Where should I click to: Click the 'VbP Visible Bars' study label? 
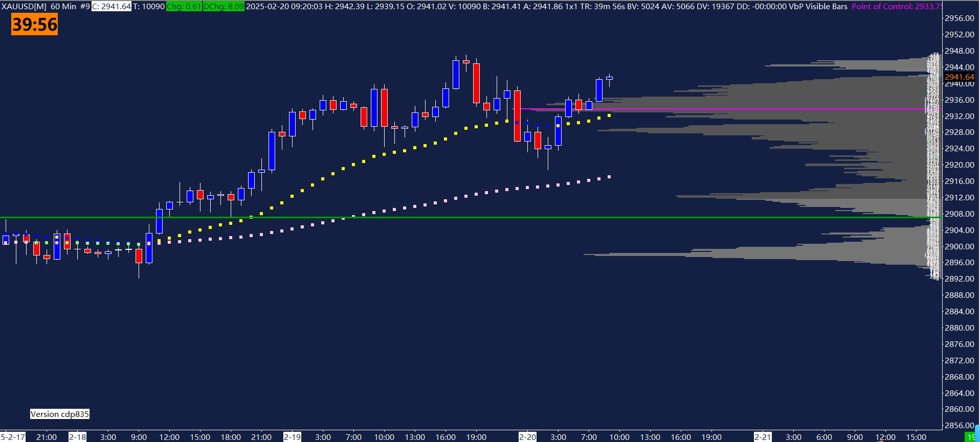tap(818, 7)
